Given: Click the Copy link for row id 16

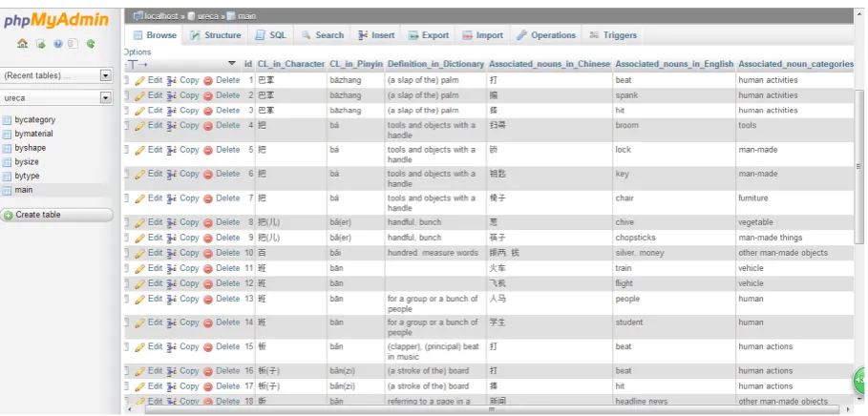Looking at the screenshot, I should [189, 370].
